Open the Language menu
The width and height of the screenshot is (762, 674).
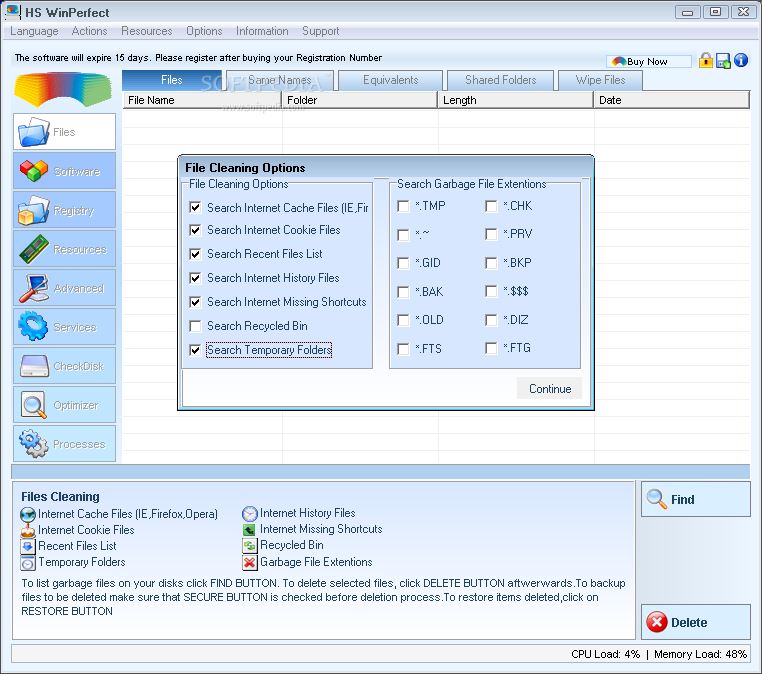tap(34, 31)
